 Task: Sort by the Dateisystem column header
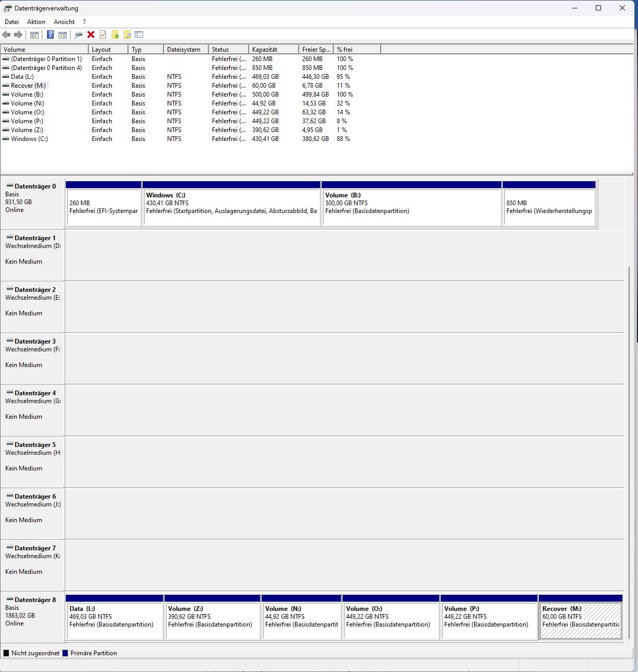pos(186,49)
